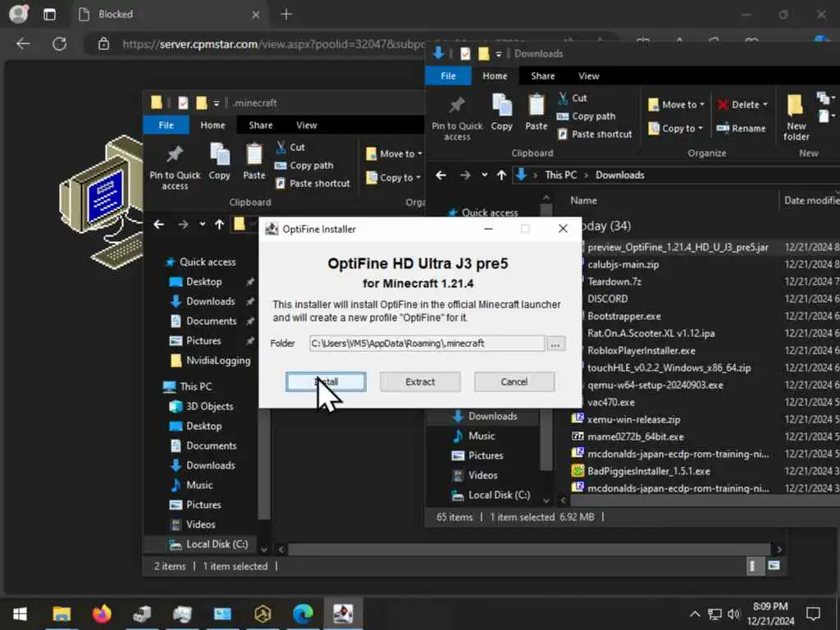Select the Bootstrapper.exe file
This screenshot has height=630, width=840.
point(624,317)
